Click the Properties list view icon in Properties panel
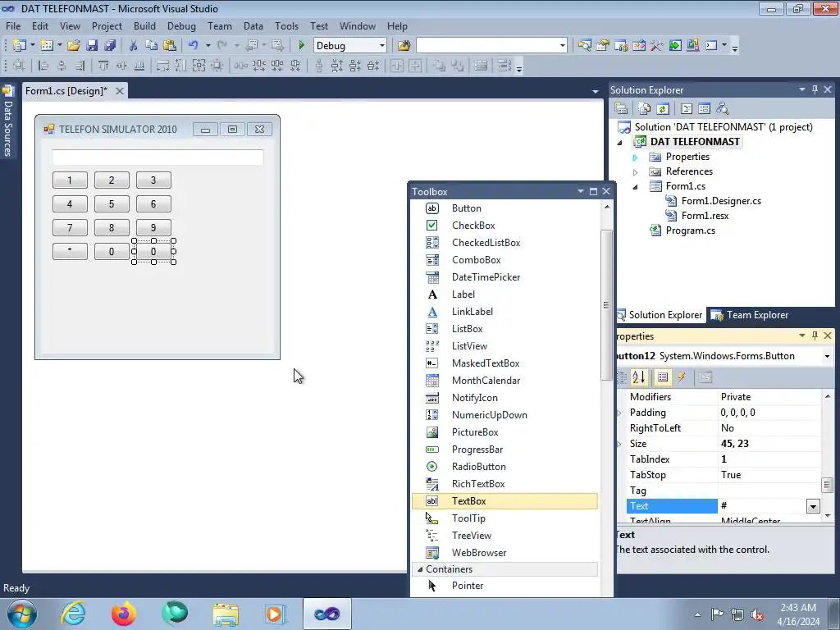The height and width of the screenshot is (630, 840). tap(663, 377)
